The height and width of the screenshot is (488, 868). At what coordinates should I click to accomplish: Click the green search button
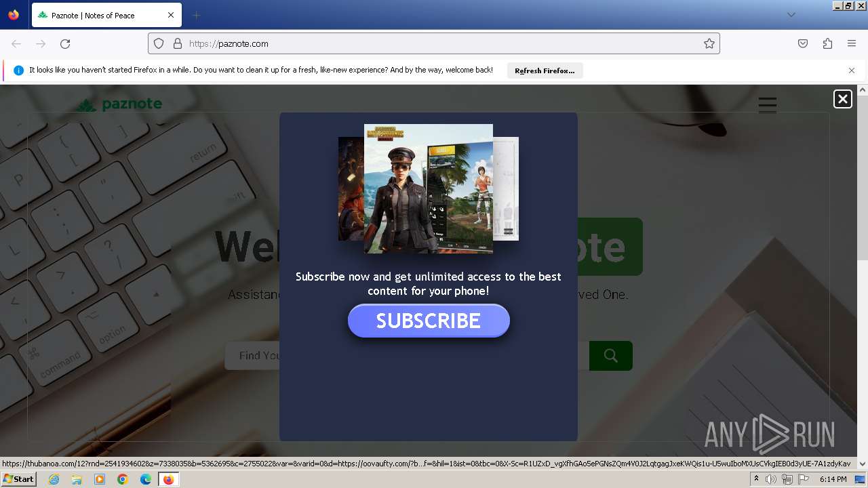pyautogui.click(x=610, y=356)
